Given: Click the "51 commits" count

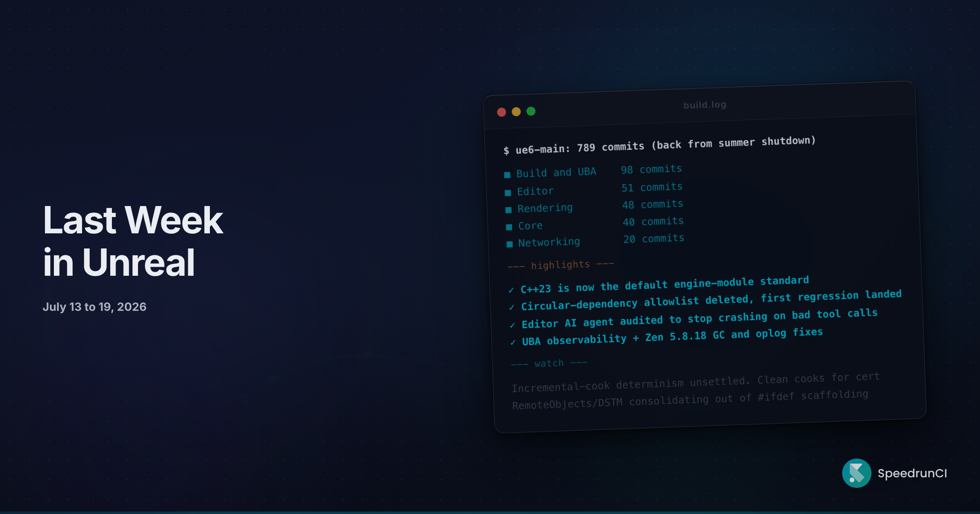Looking at the screenshot, I should pos(652,187).
